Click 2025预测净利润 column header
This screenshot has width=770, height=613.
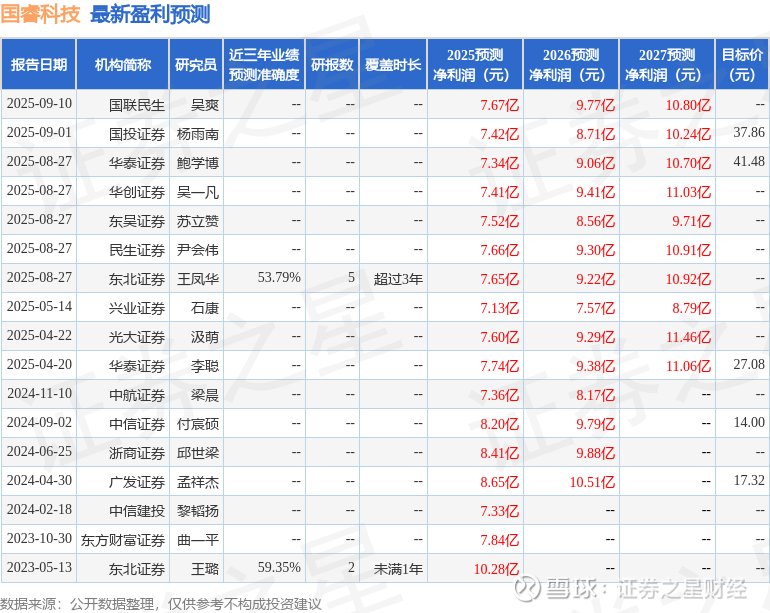coord(475,64)
